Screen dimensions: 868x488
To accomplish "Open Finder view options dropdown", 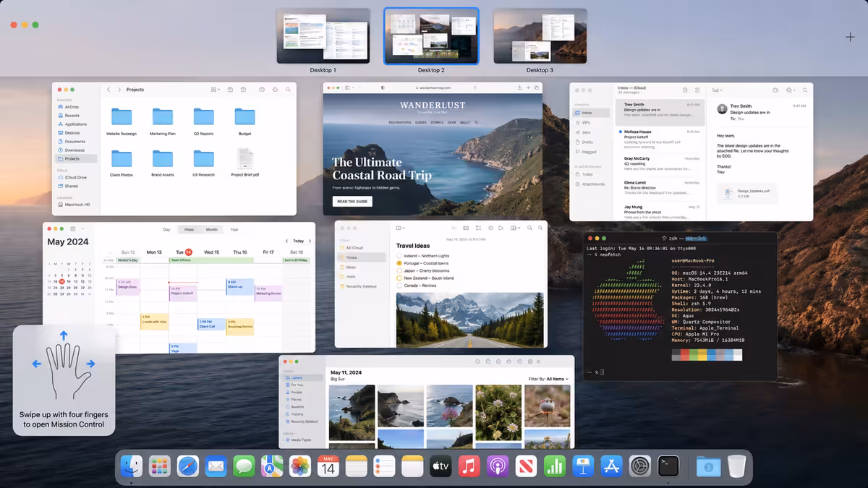I will click(x=215, y=90).
